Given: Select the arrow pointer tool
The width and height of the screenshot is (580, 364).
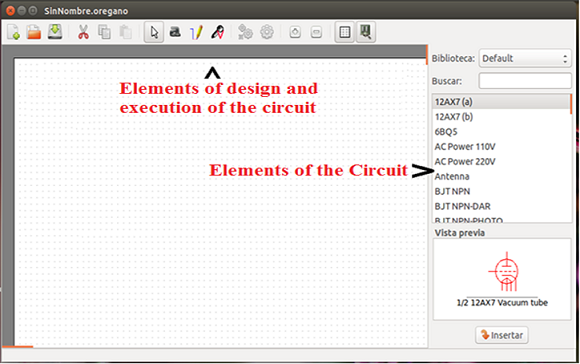Looking at the screenshot, I should click(x=154, y=32).
